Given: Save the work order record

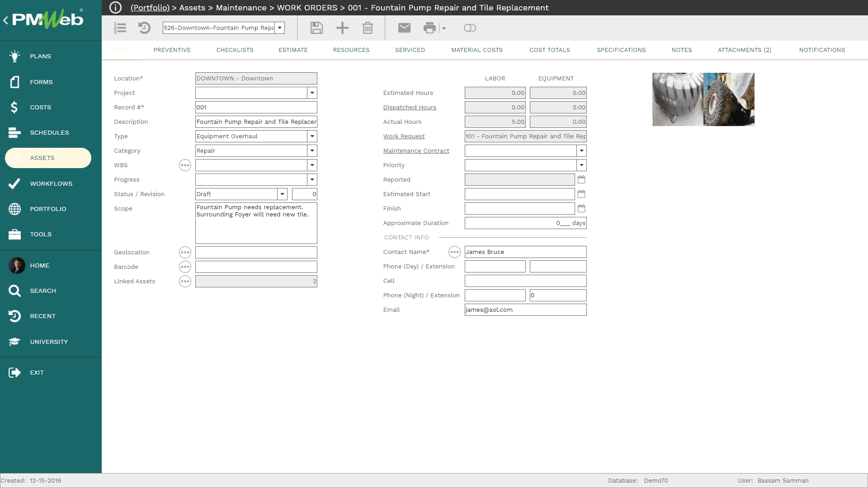Looking at the screenshot, I should click(316, 28).
